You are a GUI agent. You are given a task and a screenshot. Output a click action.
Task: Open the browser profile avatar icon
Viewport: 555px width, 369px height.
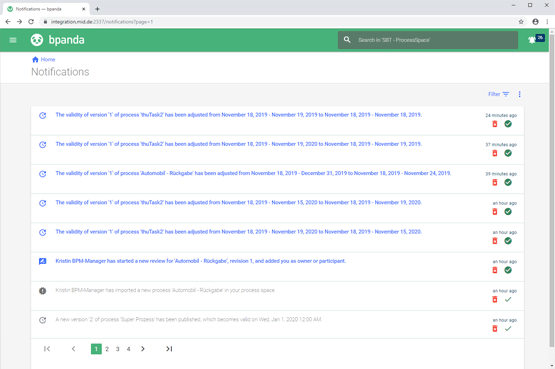(x=536, y=22)
